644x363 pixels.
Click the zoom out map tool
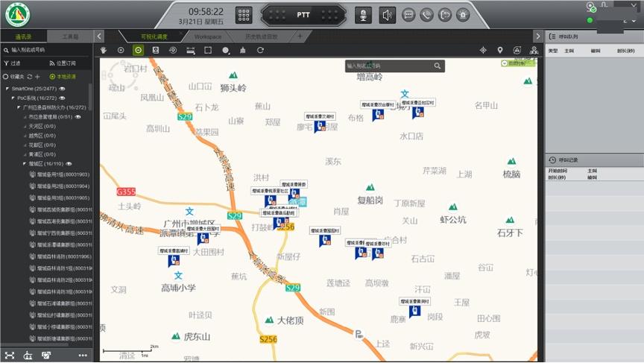(139, 50)
